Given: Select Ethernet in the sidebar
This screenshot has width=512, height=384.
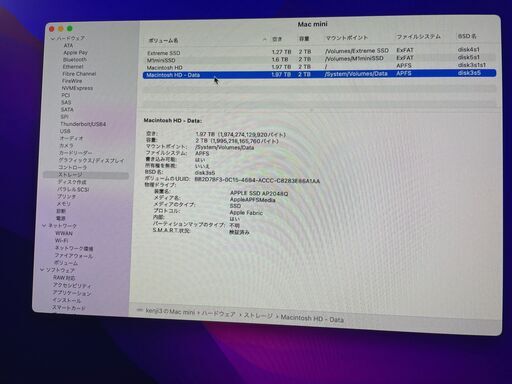Looking at the screenshot, I should (73, 67).
